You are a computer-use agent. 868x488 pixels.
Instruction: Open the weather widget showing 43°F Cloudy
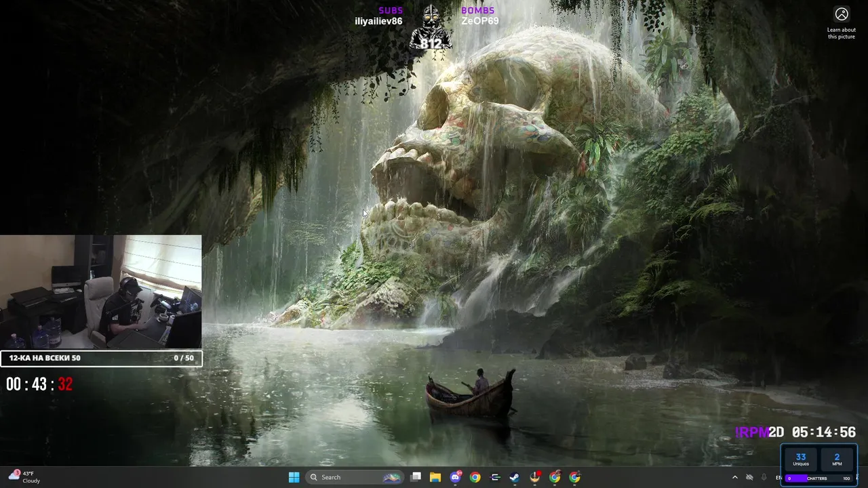click(x=24, y=477)
